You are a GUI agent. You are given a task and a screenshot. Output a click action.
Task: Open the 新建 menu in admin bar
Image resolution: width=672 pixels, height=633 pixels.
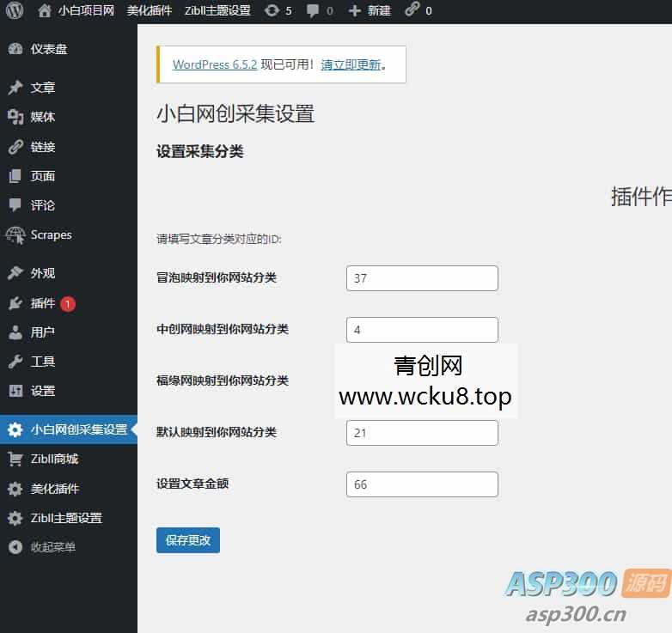pos(379,10)
